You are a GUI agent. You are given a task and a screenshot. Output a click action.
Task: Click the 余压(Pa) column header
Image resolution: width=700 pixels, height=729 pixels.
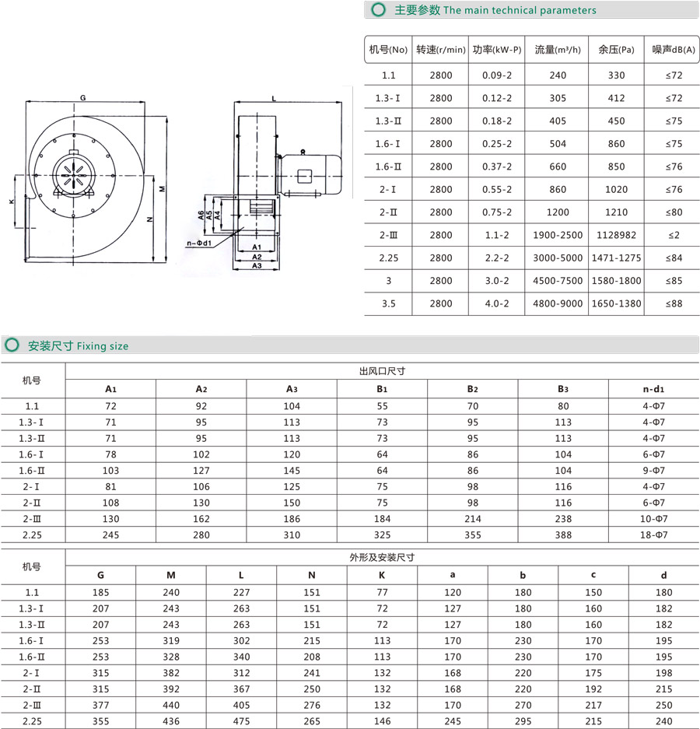[x=616, y=50]
